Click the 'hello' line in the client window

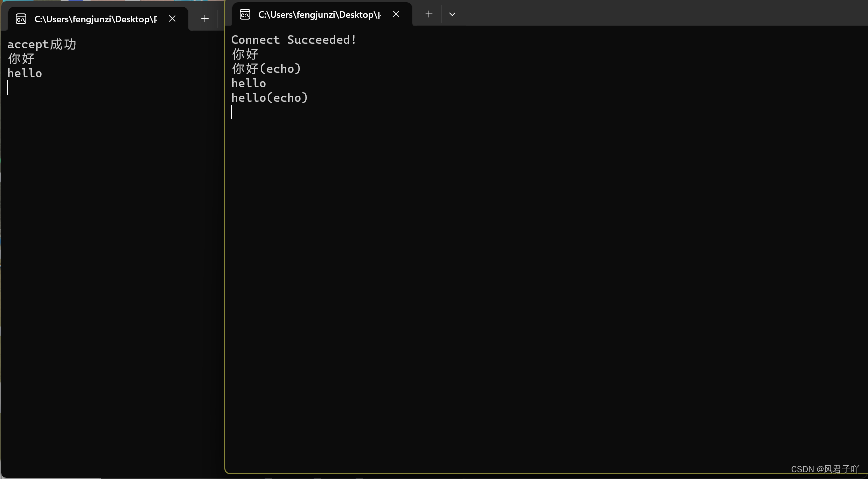pos(248,83)
